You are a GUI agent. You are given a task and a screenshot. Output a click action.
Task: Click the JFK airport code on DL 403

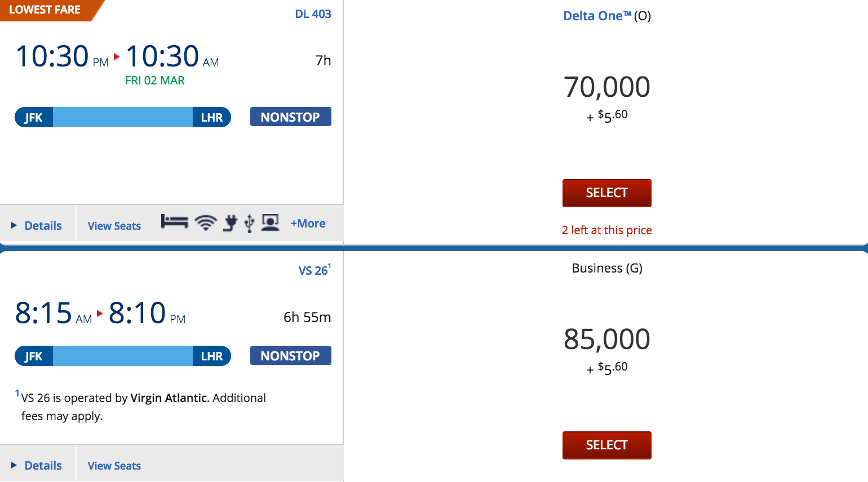(x=34, y=118)
